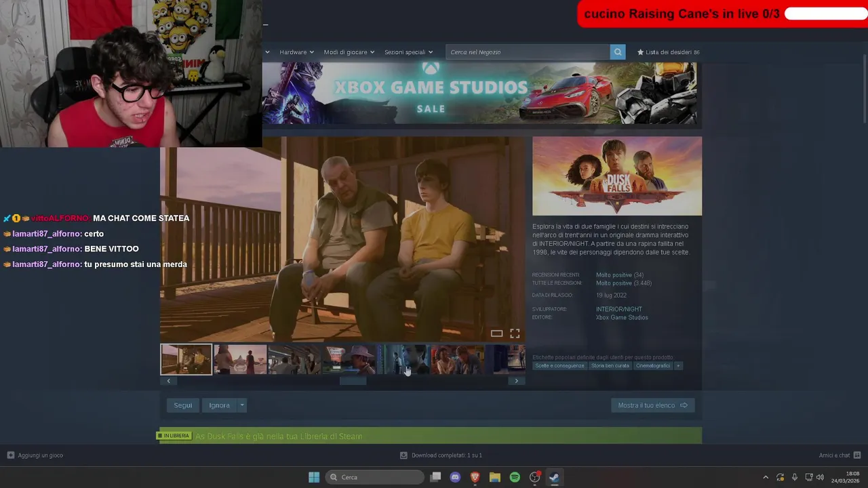Screen dimensions: 868x488
Task: Click the Dusk Falls game header image
Action: [x=617, y=176]
